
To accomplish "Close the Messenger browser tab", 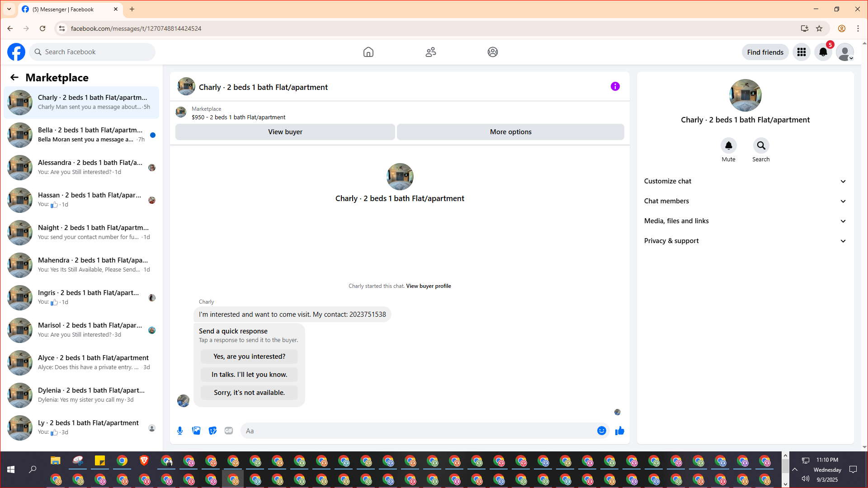I will pos(116,9).
